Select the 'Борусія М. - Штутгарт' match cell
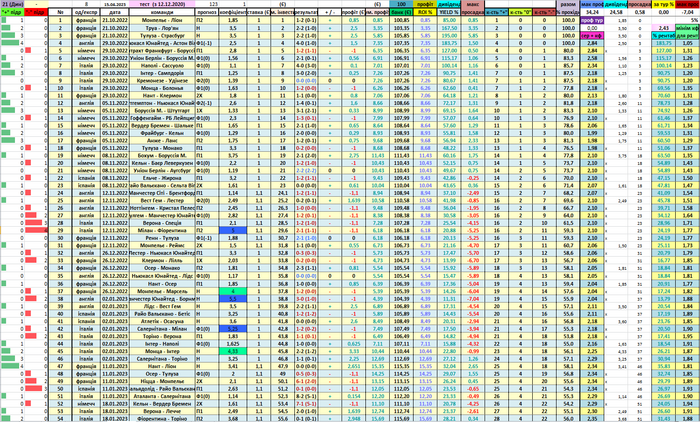This screenshot has width=700, height=422. pyautogui.click(x=162, y=110)
